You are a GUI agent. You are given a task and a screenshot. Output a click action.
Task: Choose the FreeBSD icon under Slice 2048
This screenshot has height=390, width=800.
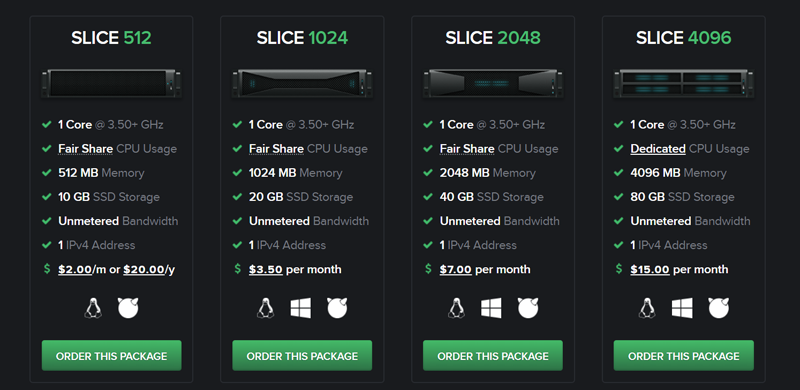pyautogui.click(x=528, y=308)
